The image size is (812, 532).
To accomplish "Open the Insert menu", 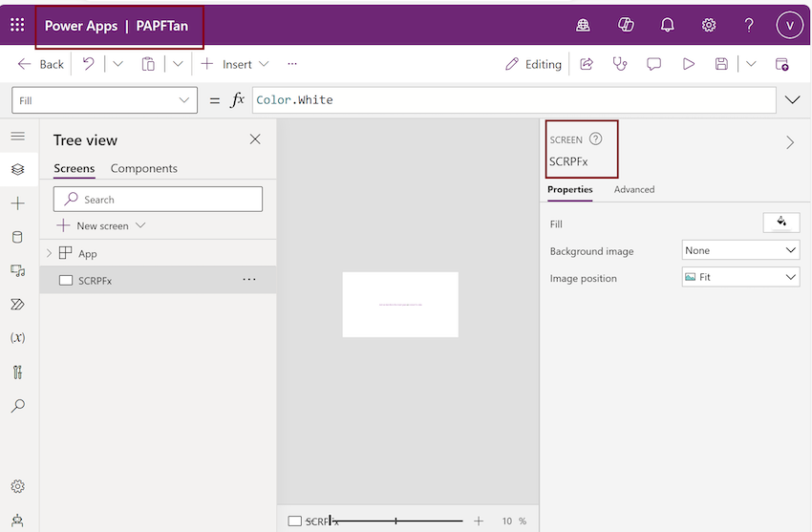I will tap(235, 64).
